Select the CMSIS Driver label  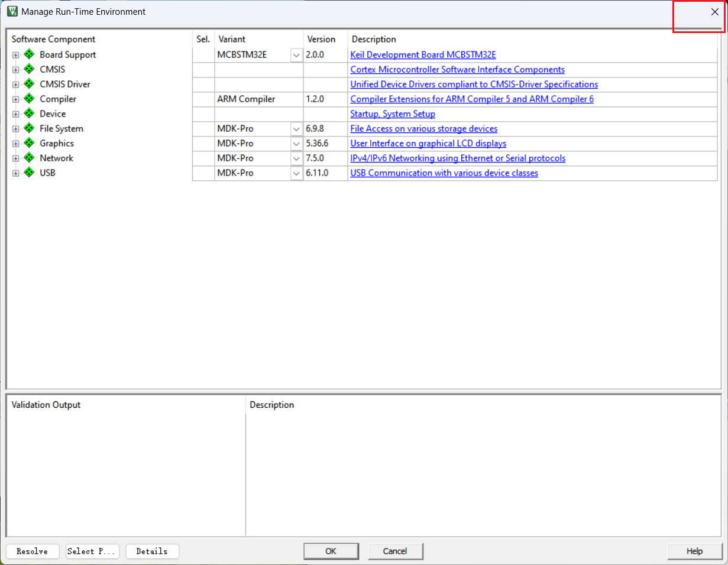[x=65, y=85]
